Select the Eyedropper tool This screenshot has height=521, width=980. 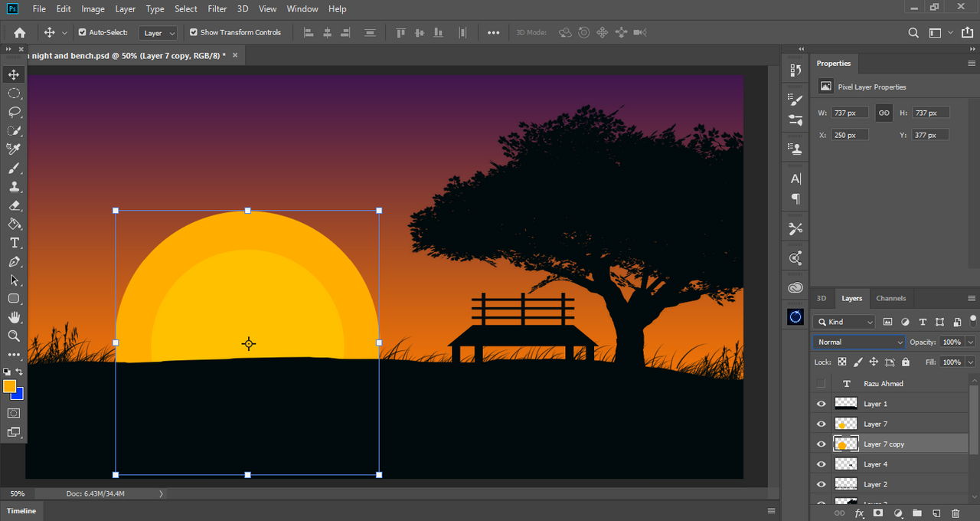click(14, 149)
